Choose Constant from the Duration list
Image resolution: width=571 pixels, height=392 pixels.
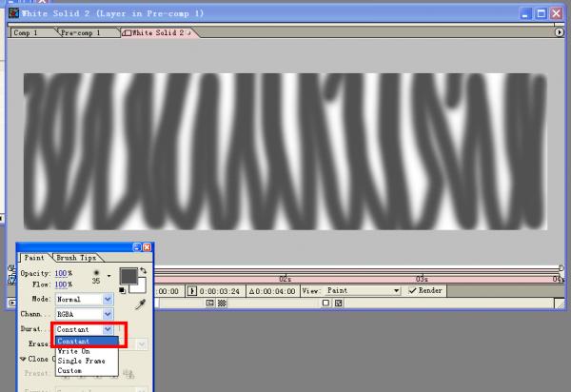point(87,341)
